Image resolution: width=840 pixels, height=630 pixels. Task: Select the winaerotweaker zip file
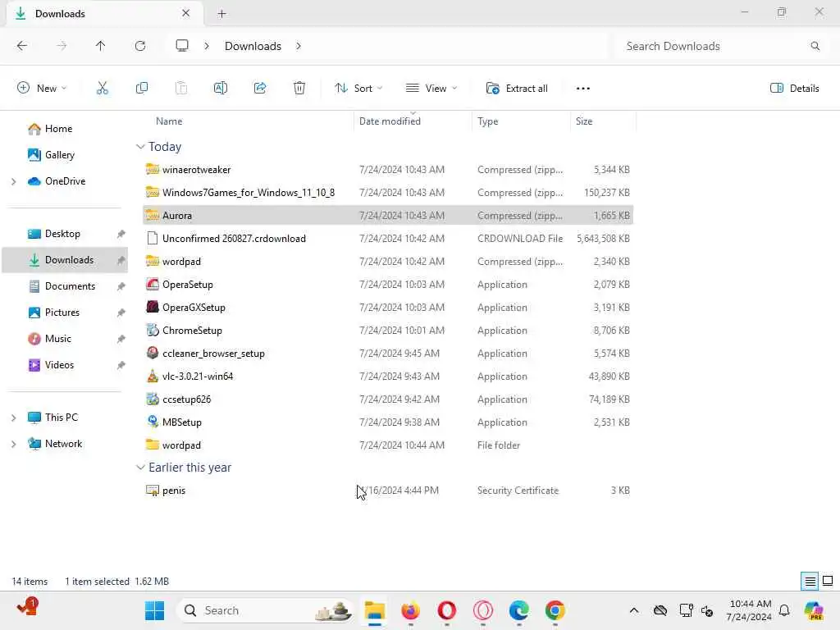click(x=388, y=169)
